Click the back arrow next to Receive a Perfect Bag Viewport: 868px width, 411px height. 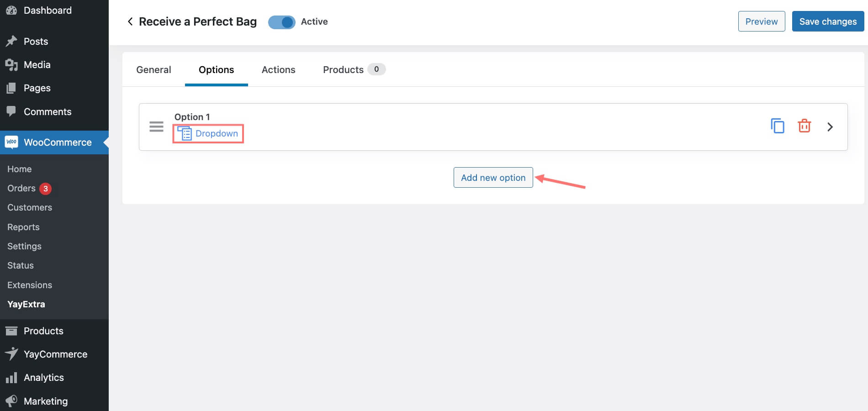(130, 21)
